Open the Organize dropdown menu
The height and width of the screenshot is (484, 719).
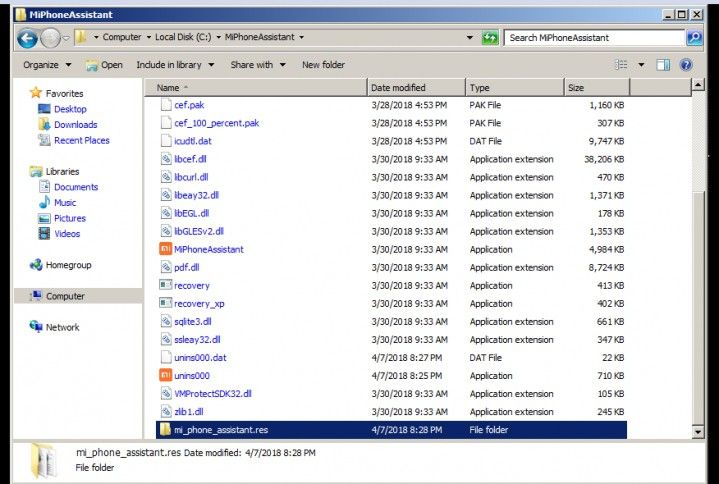(47, 65)
